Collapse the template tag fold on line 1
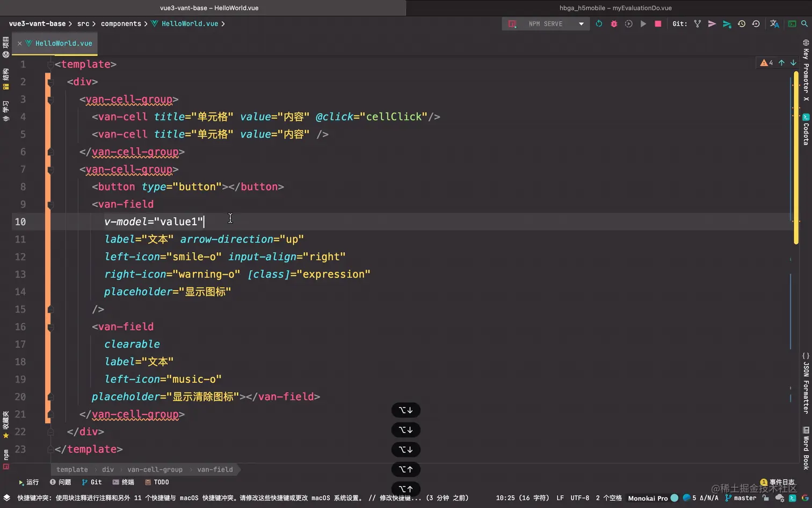812x508 pixels. point(50,65)
